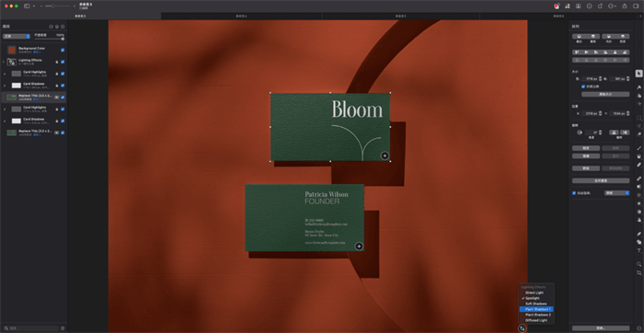Select the Eraser tool in right toolbar
This screenshot has height=333, width=644.
coord(639,165)
